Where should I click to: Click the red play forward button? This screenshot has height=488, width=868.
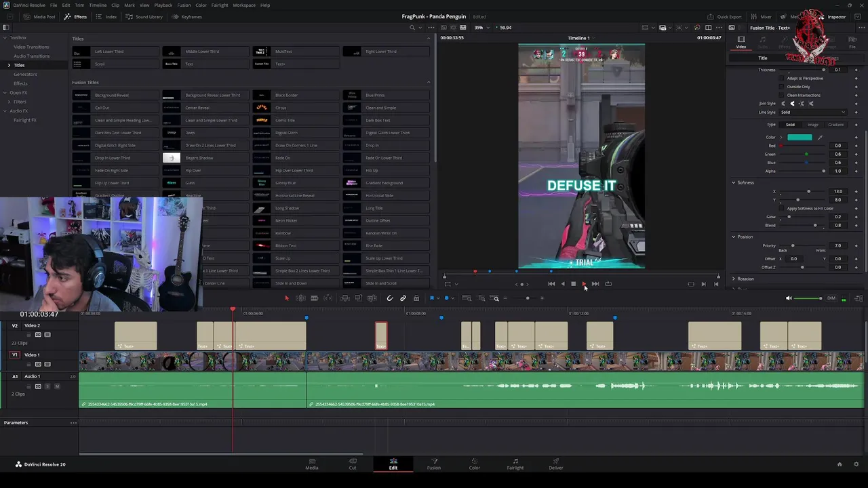584,284
